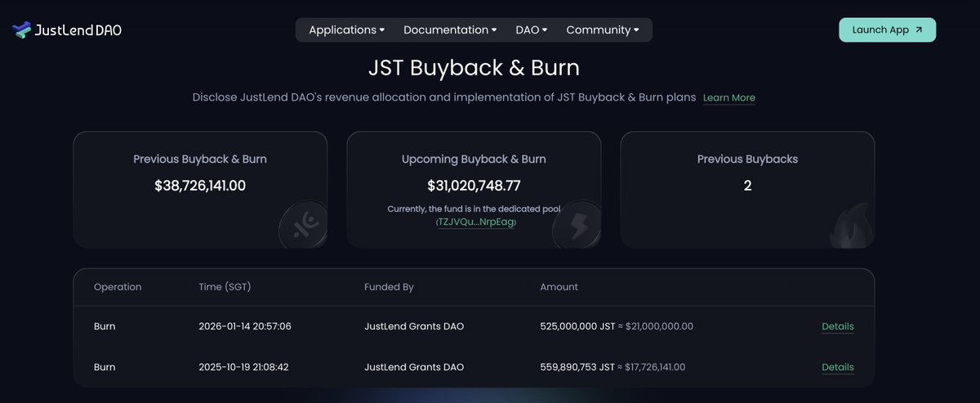Viewport: 980px width, 403px height.
Task: Click the Previous Buyback & Burn card title
Action: tap(200, 159)
